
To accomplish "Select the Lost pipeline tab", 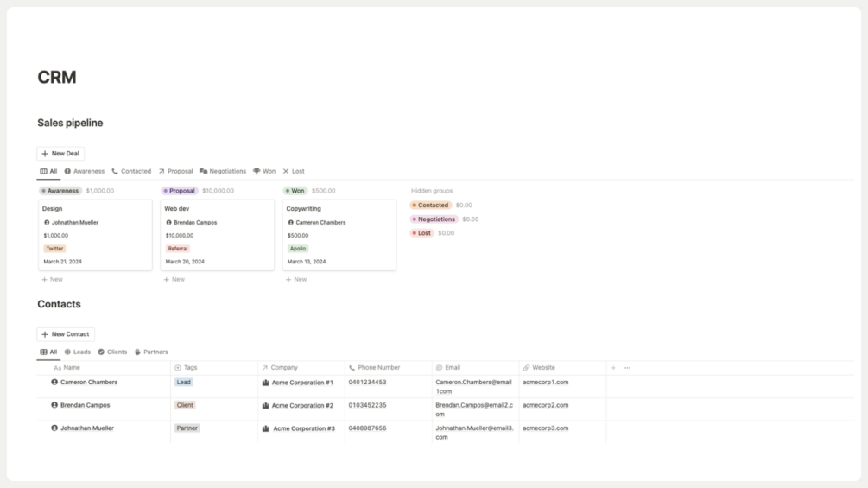I will click(x=294, y=171).
